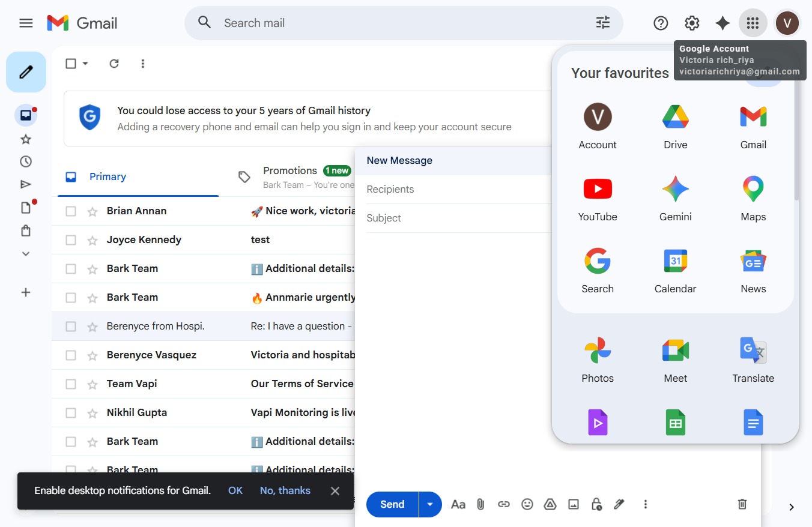Screen dimensions: 812x527
Task: Dismiss the notifications prompt X
Action: click(335, 491)
